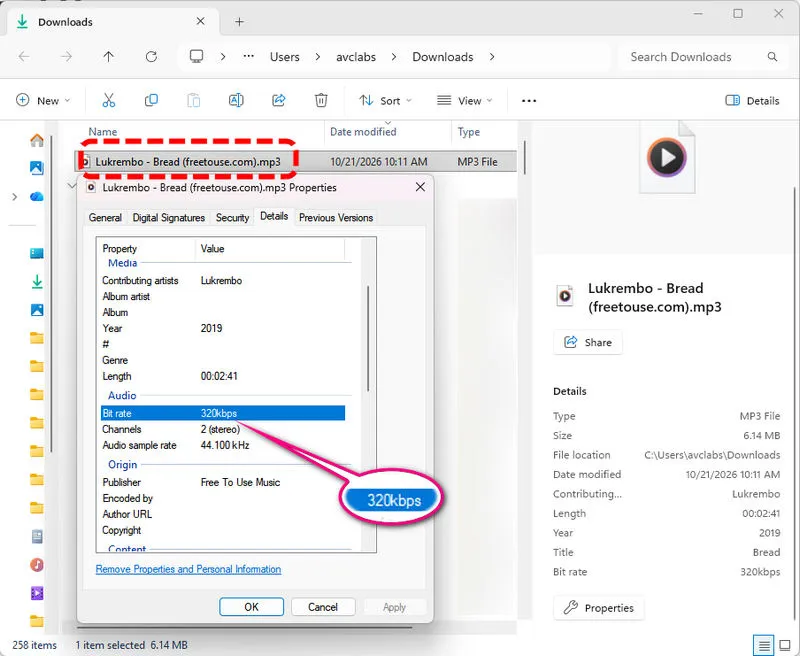Open the New dropdown menu
800x656 pixels.
43,100
